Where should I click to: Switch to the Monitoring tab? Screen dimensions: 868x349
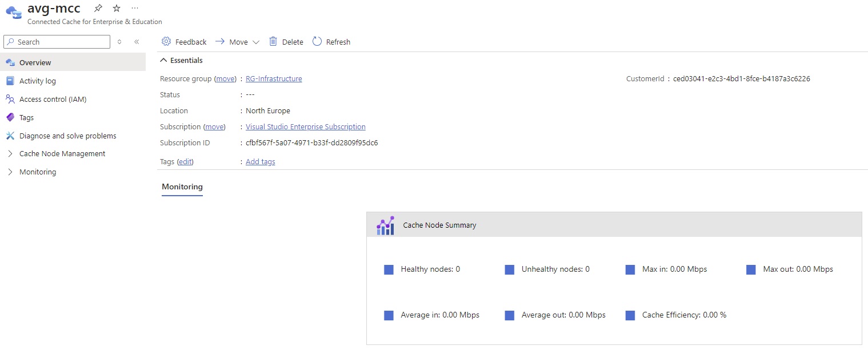click(182, 187)
